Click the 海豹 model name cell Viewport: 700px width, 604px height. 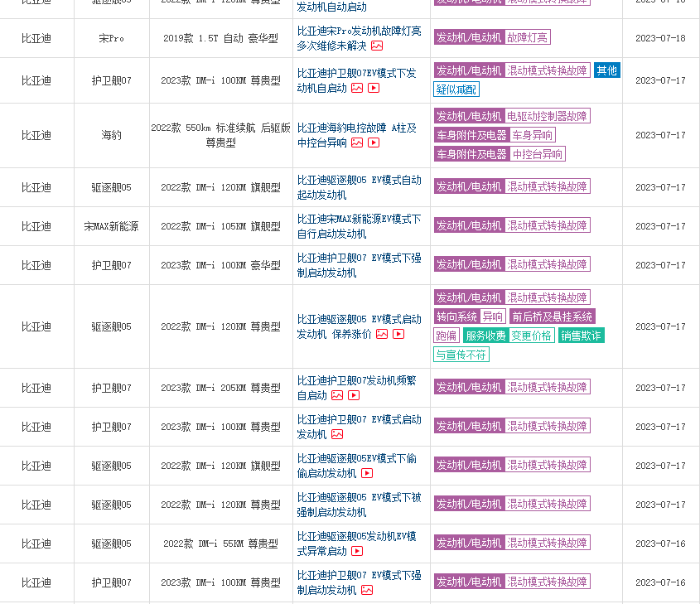[x=111, y=135]
